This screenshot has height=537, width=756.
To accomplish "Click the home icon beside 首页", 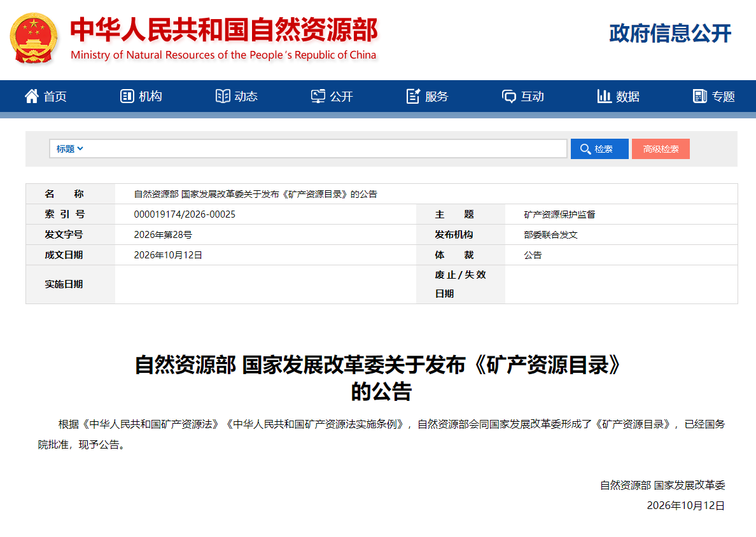I will pyautogui.click(x=32, y=97).
